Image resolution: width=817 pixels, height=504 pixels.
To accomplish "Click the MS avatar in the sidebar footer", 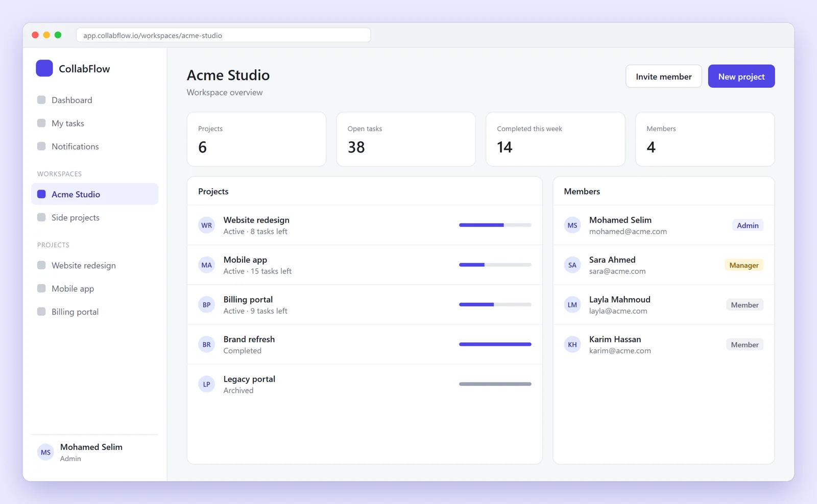I will [45, 452].
